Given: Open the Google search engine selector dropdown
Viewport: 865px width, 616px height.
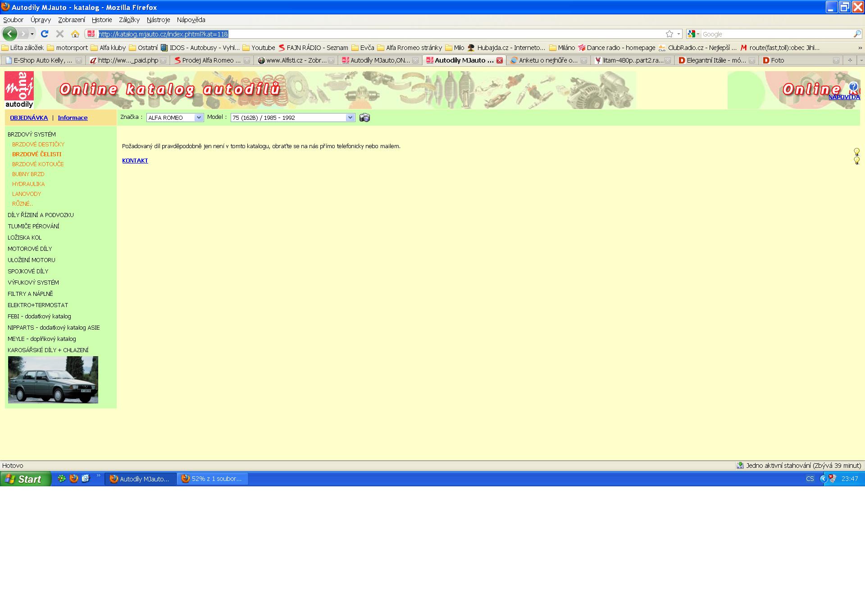Looking at the screenshot, I should (x=693, y=34).
